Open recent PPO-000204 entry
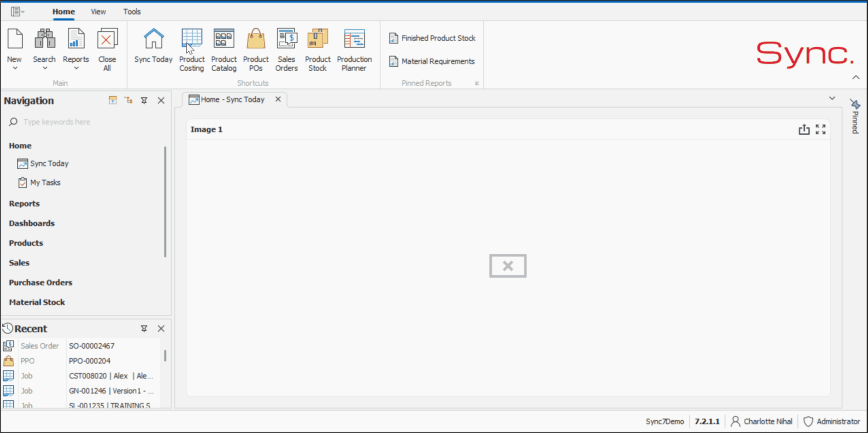Image resolution: width=868 pixels, height=433 pixels. [82, 361]
